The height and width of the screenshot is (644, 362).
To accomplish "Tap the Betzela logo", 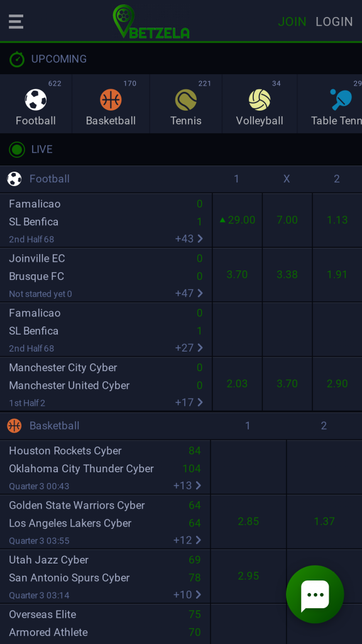I will 151,22.
